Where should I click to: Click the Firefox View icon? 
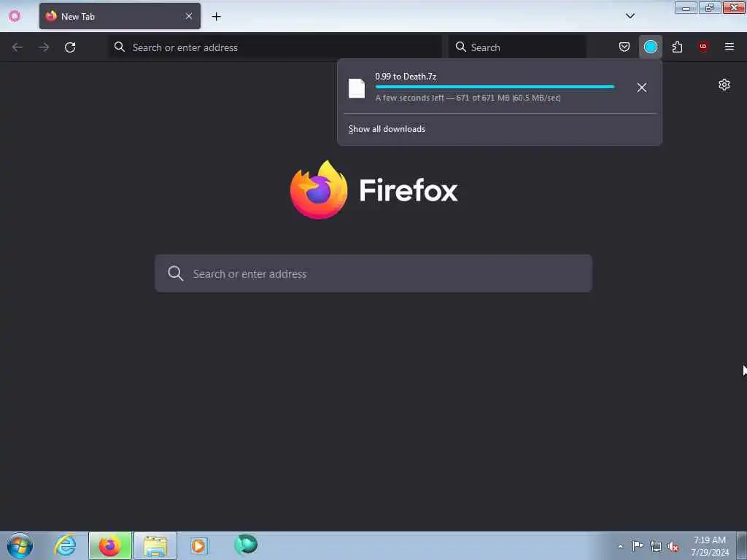coord(15,16)
